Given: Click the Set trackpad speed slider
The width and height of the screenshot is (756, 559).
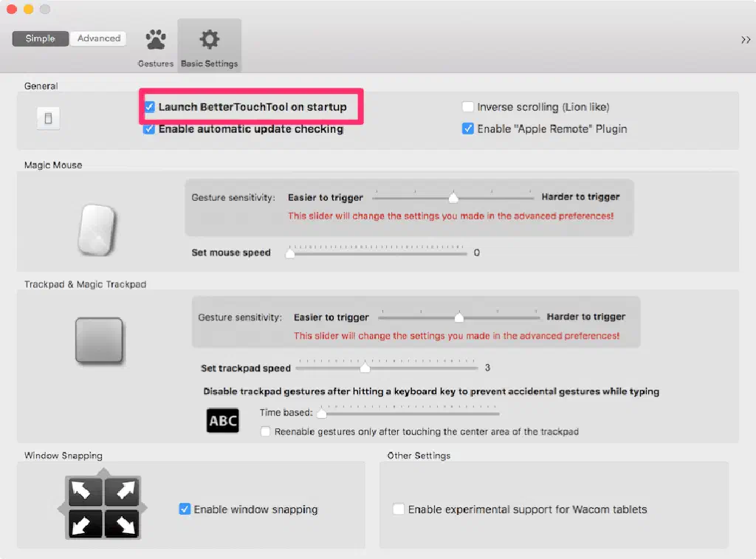Looking at the screenshot, I should 387,367.
